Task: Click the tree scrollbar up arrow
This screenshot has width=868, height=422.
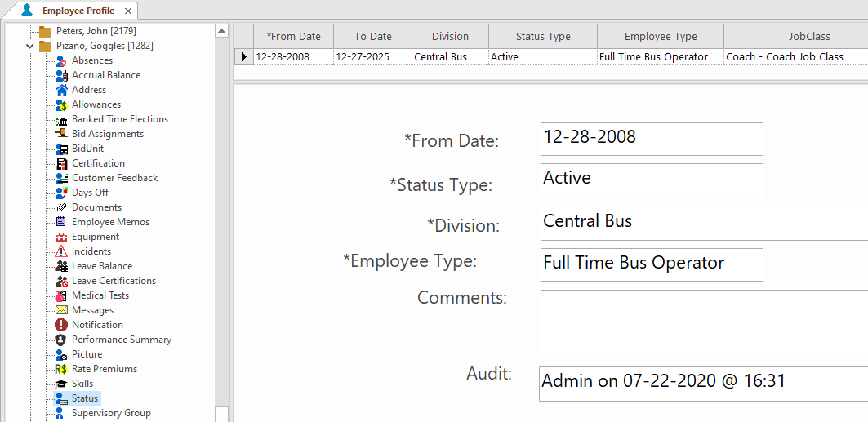Action: coord(221,31)
